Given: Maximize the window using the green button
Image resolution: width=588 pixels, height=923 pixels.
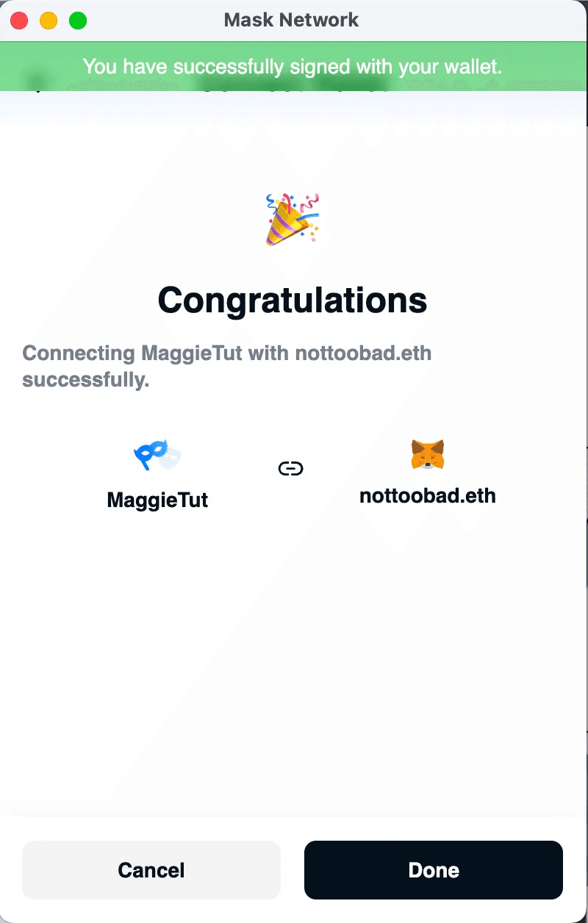Looking at the screenshot, I should pyautogui.click(x=78, y=21).
